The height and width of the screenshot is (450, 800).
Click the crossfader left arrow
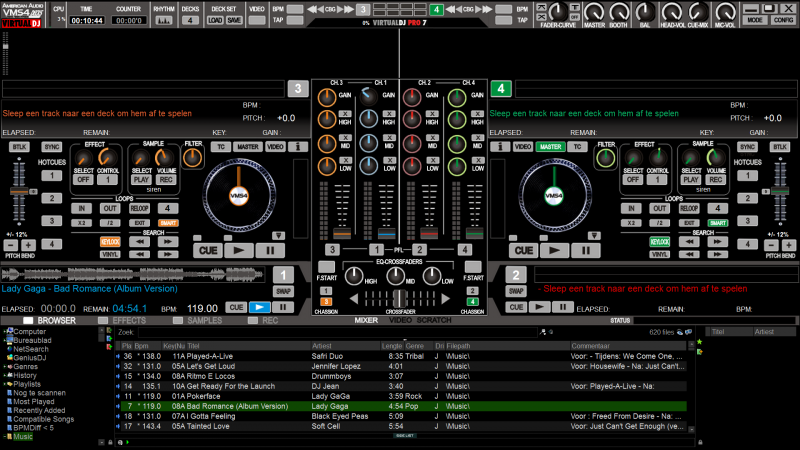pos(354,299)
